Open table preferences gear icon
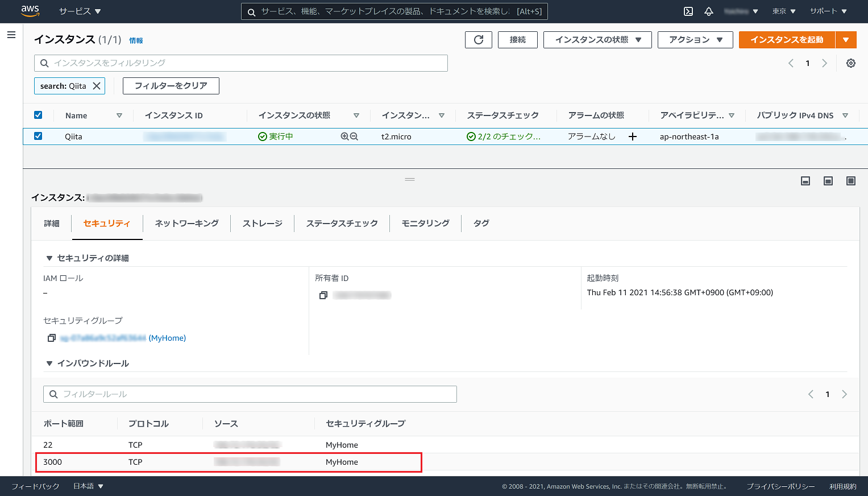868x496 pixels. point(851,63)
